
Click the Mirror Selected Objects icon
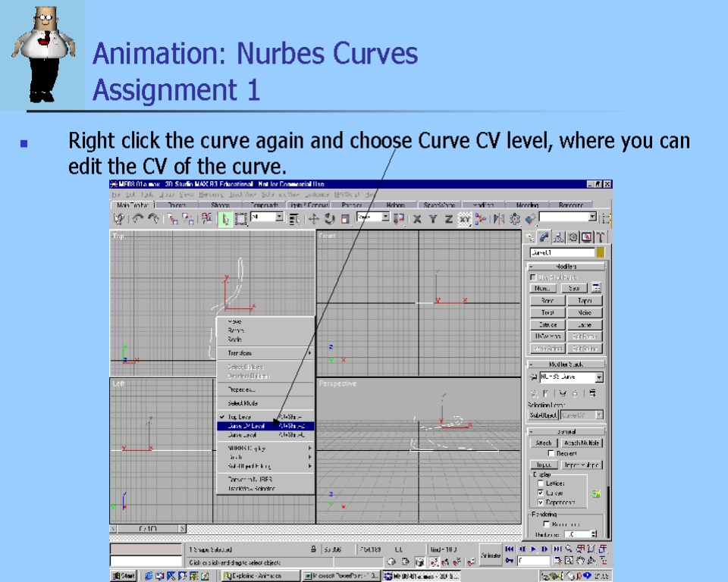[498, 219]
